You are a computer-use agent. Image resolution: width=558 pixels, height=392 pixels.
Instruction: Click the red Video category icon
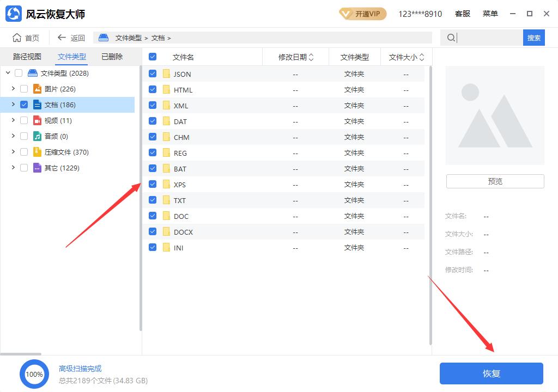tap(37, 120)
